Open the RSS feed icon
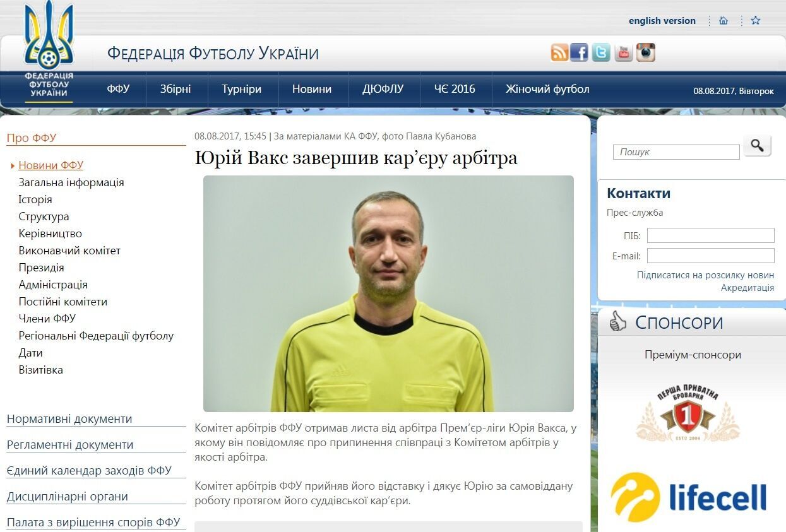The height and width of the screenshot is (532, 786). [559, 52]
